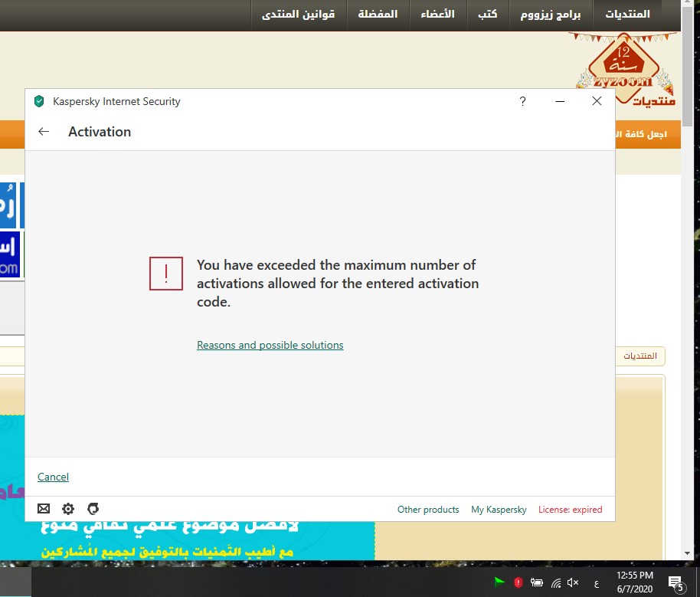This screenshot has height=597, width=700.
Task: Click the red Kaspersky tray icon
Action: point(518,582)
